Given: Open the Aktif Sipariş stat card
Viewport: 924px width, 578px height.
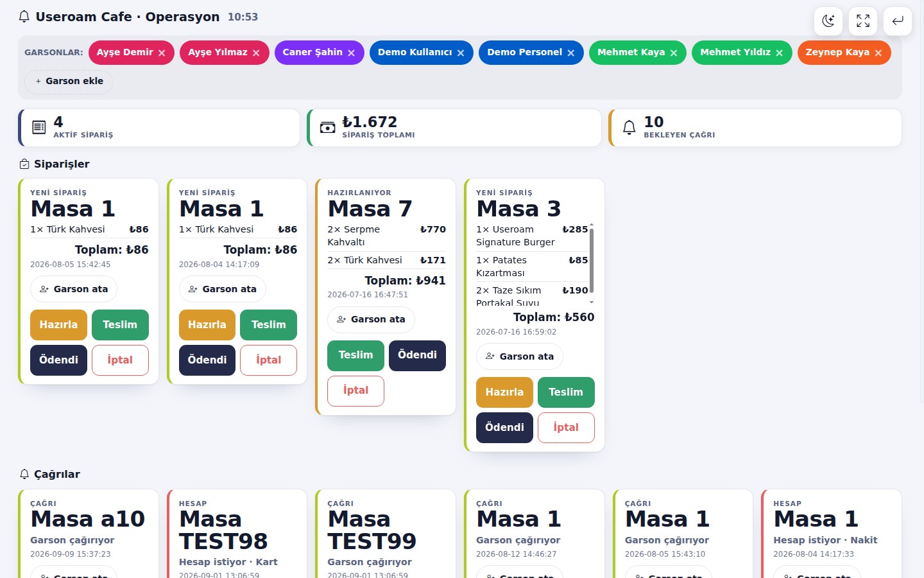Looking at the screenshot, I should pos(159,128).
